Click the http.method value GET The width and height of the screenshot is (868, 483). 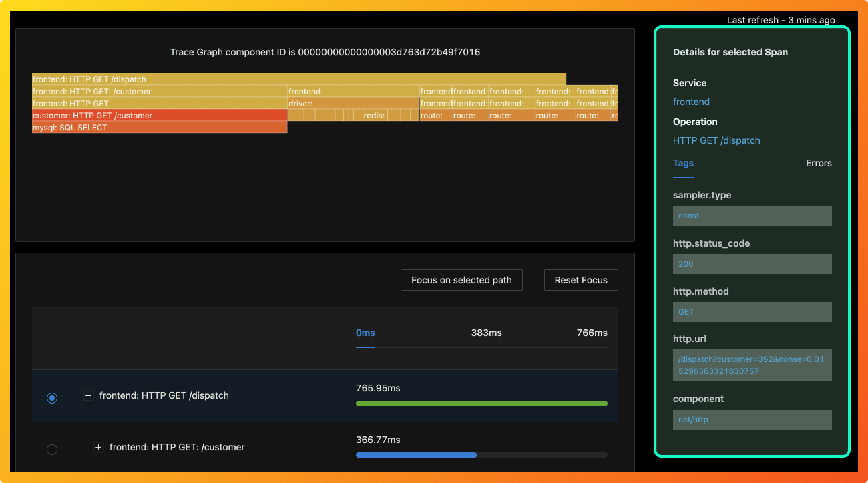752,312
